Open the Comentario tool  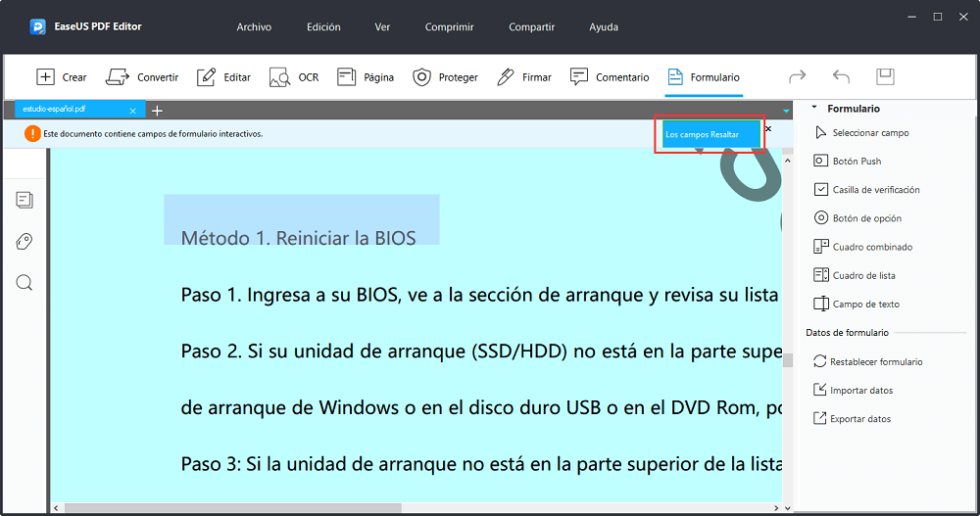tap(610, 76)
